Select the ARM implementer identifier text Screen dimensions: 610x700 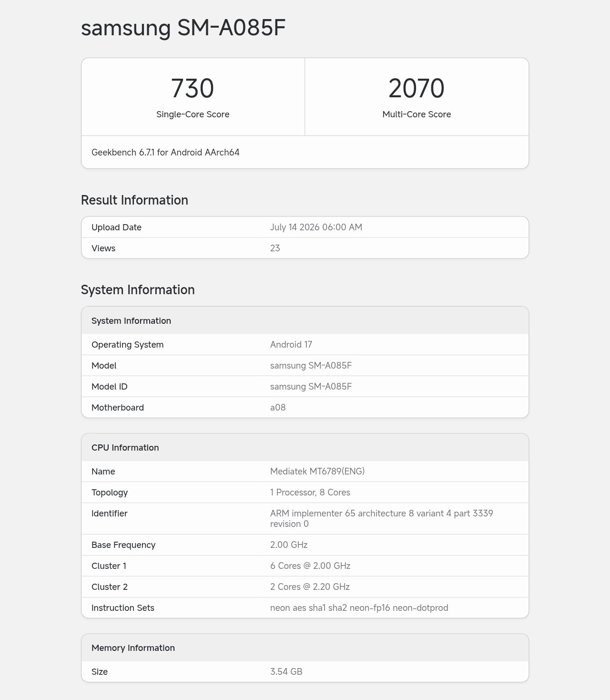pos(382,519)
